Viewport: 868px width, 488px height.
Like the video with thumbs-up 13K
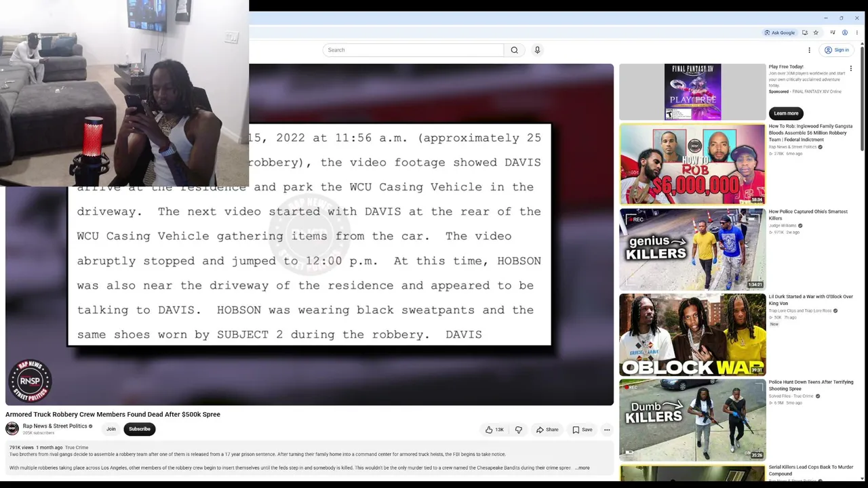coord(494,430)
